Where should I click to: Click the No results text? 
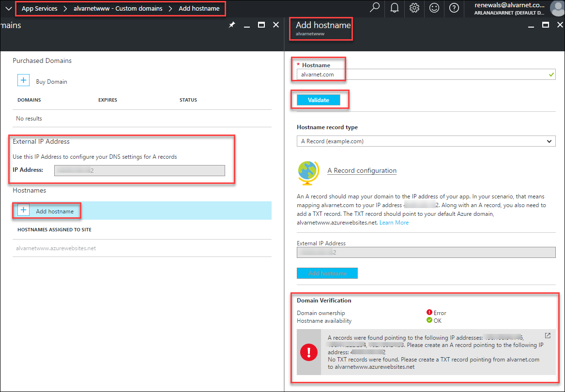click(29, 119)
